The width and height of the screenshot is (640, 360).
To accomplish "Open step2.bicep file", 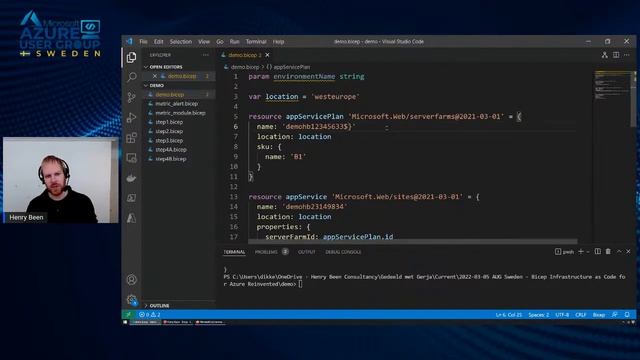I will pos(169,131).
